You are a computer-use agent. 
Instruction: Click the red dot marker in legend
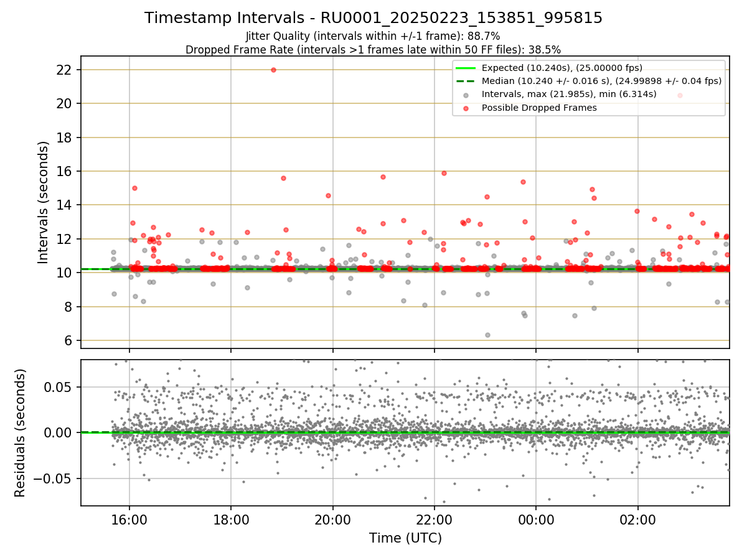click(x=466, y=108)
